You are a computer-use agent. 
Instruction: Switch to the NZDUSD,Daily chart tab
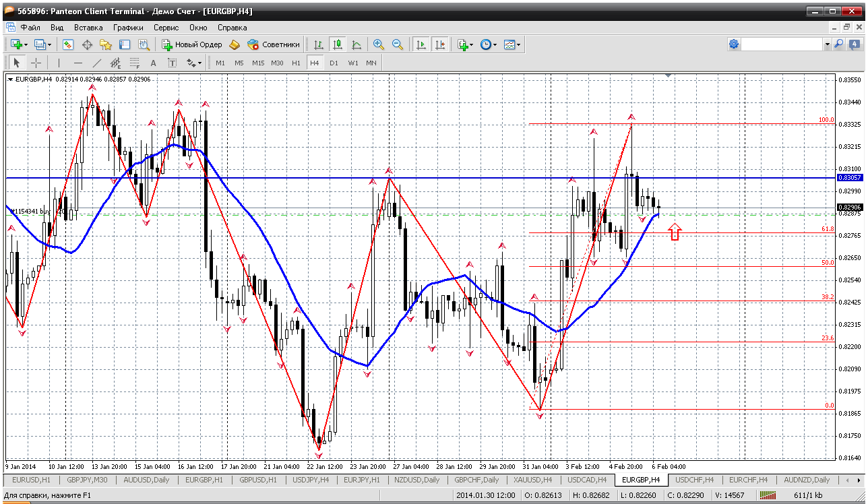click(416, 480)
